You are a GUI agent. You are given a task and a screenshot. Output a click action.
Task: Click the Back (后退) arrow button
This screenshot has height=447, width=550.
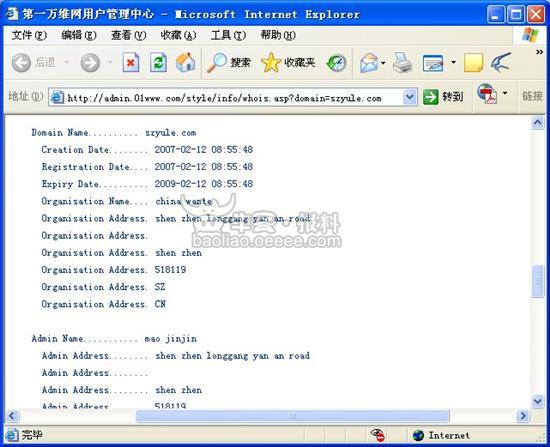[x=34, y=63]
